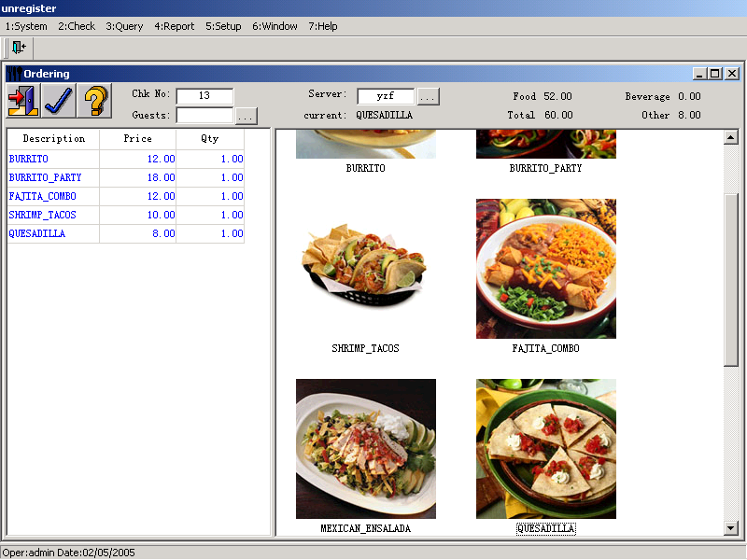
Task: Open the 3:Query menu
Action: 124,26
